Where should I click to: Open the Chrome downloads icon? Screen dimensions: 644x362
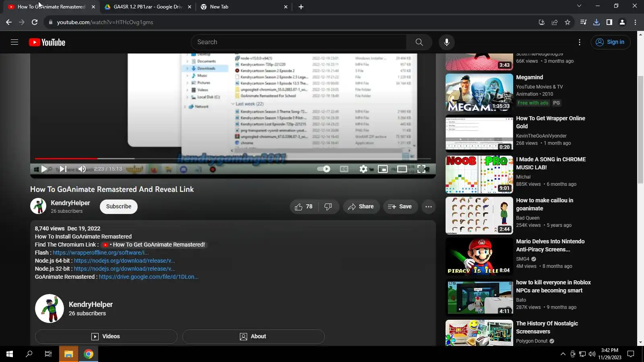pos(597,23)
